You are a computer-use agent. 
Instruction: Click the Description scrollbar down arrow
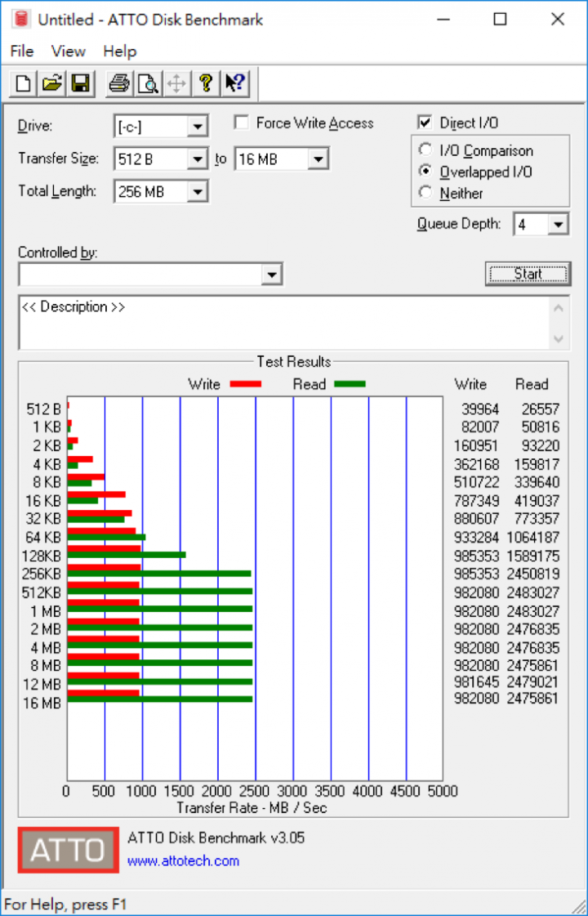pos(559,338)
